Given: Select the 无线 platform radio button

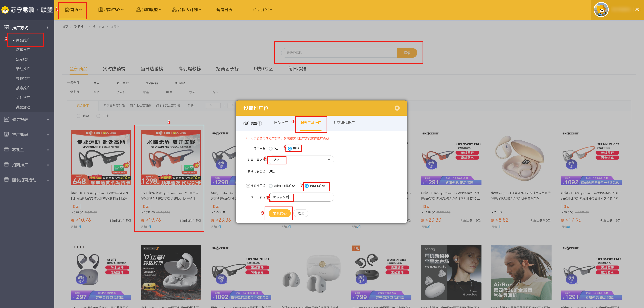Looking at the screenshot, I should 289,149.
